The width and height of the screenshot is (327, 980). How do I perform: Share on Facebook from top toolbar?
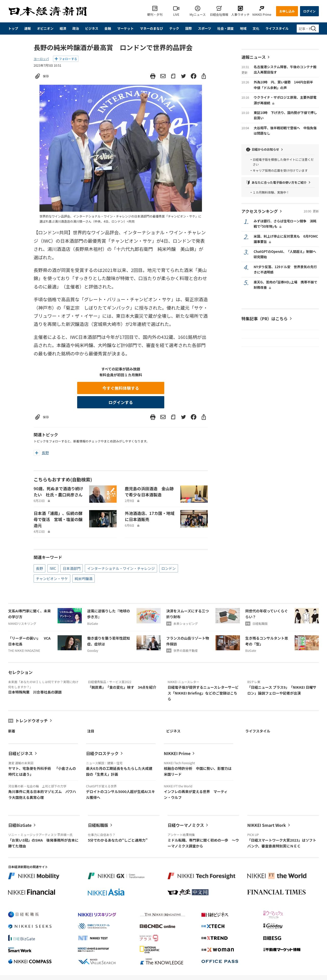193,76
